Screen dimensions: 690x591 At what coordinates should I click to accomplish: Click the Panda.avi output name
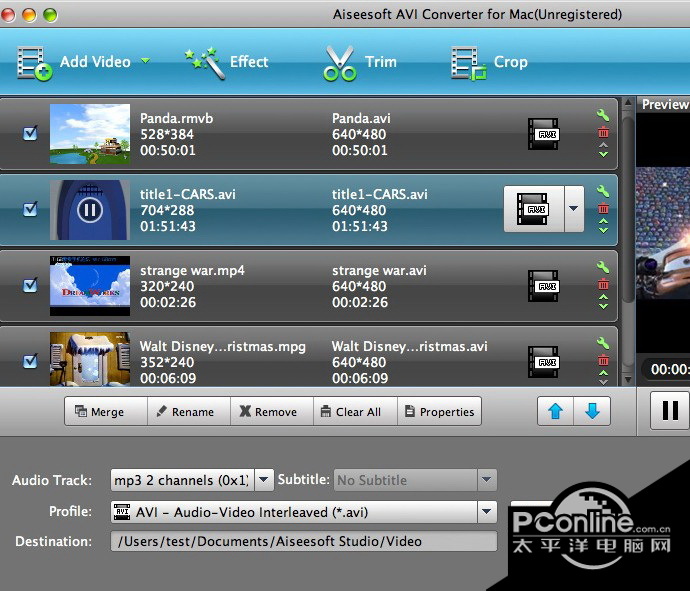pyautogui.click(x=361, y=118)
